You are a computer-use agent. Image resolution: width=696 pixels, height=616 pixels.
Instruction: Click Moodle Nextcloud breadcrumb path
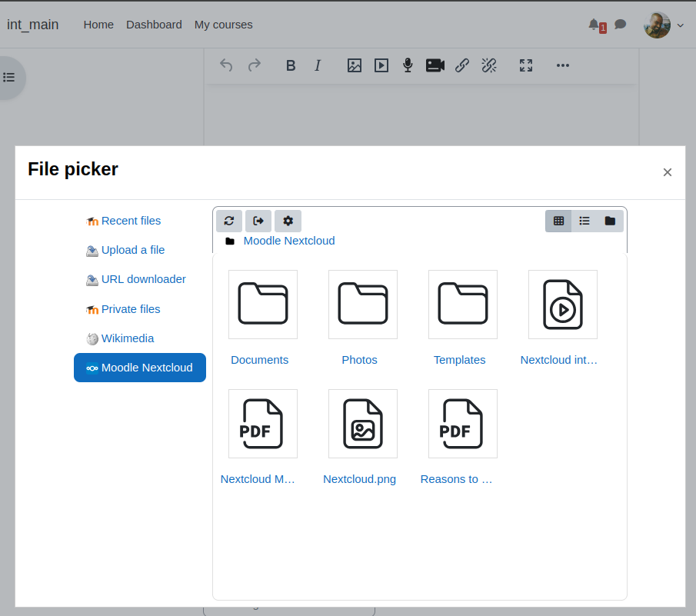pyautogui.click(x=289, y=241)
